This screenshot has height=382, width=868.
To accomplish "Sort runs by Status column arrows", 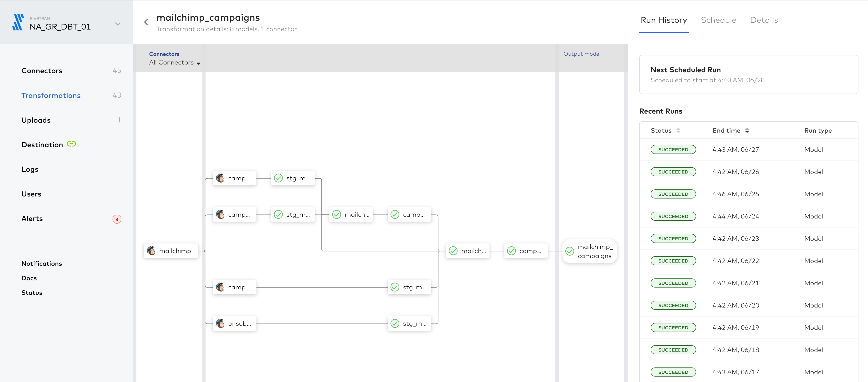I will 678,131.
